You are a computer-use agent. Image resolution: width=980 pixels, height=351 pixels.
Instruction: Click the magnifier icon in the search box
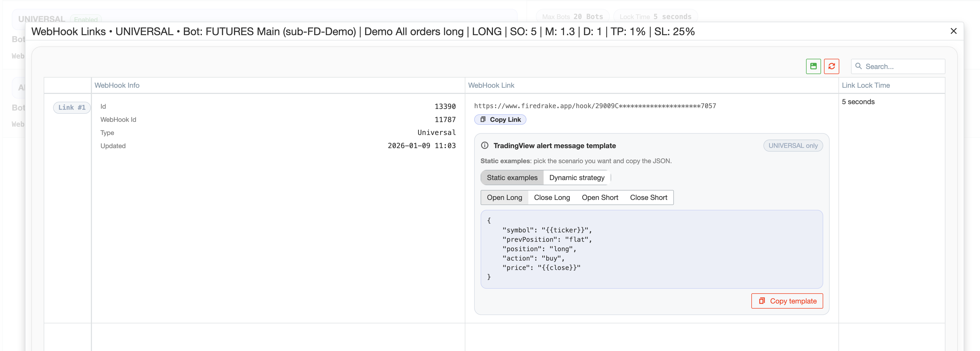859,66
